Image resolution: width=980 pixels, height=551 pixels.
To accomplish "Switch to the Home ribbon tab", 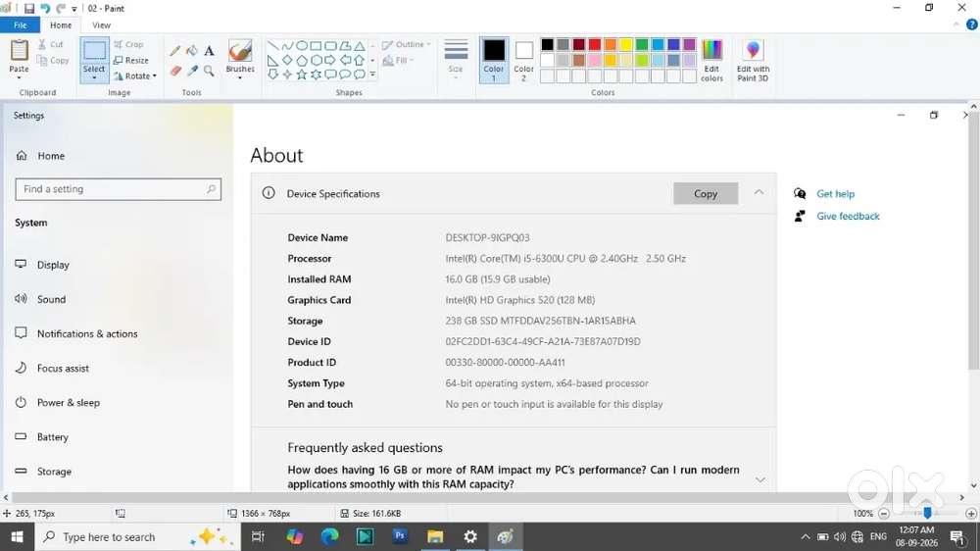I will 61,25.
